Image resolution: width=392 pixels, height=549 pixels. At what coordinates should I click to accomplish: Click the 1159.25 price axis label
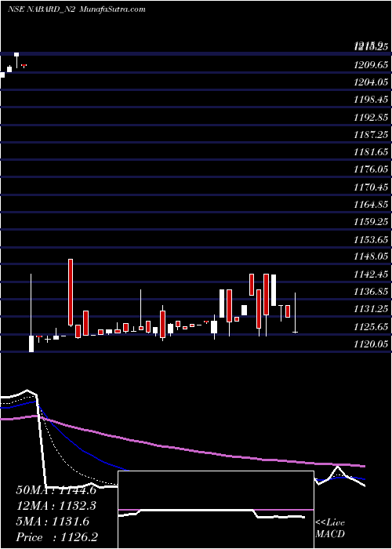371,222
